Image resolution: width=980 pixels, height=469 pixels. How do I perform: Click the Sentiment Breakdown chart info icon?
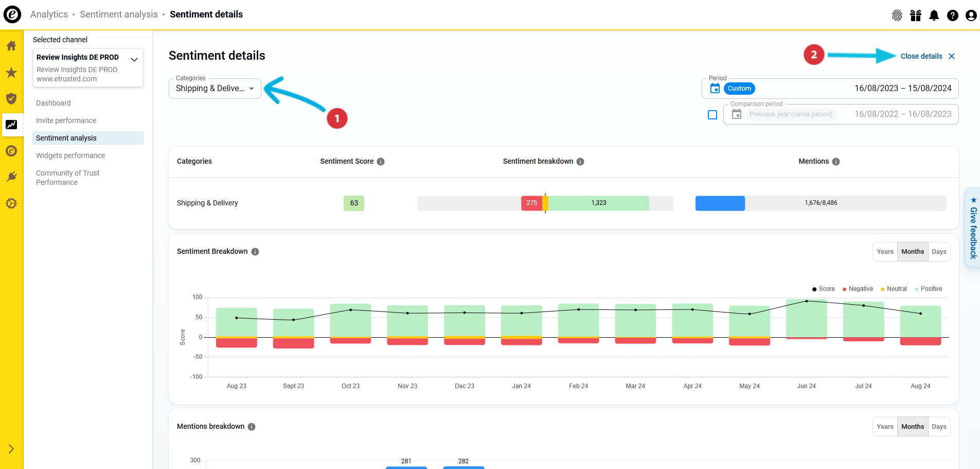[x=255, y=252]
